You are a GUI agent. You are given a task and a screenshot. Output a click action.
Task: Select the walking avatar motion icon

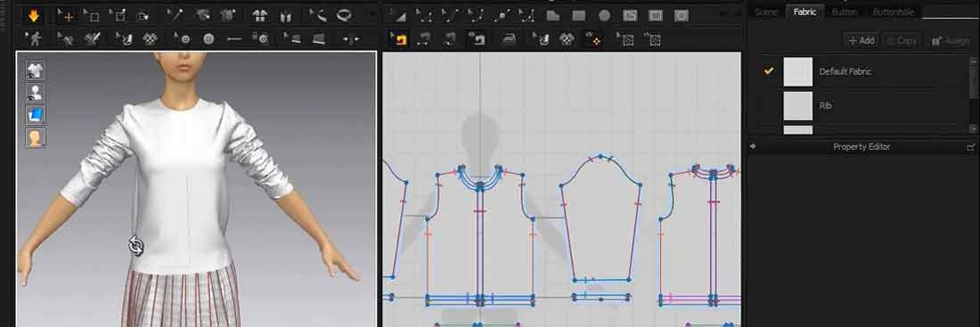(35, 39)
